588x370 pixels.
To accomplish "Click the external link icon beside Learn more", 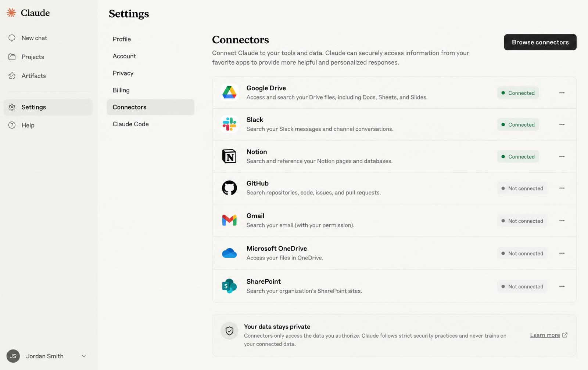I will (565, 335).
